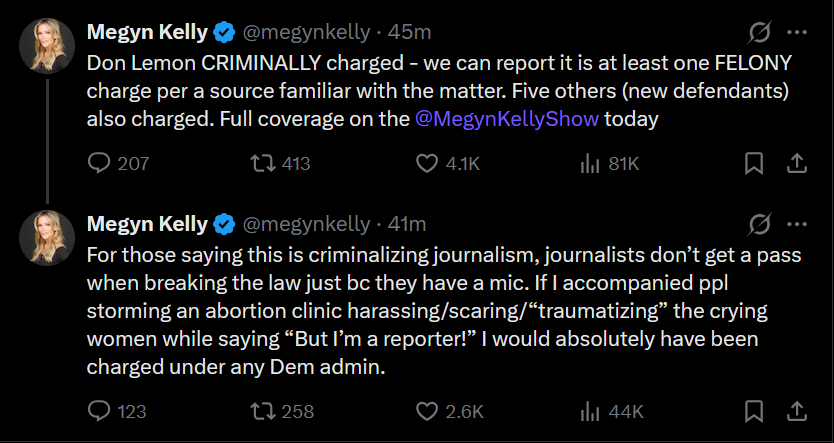Viewport: 834px width, 443px height.
Task: Open more options menu on second tweet
Action: tap(797, 223)
